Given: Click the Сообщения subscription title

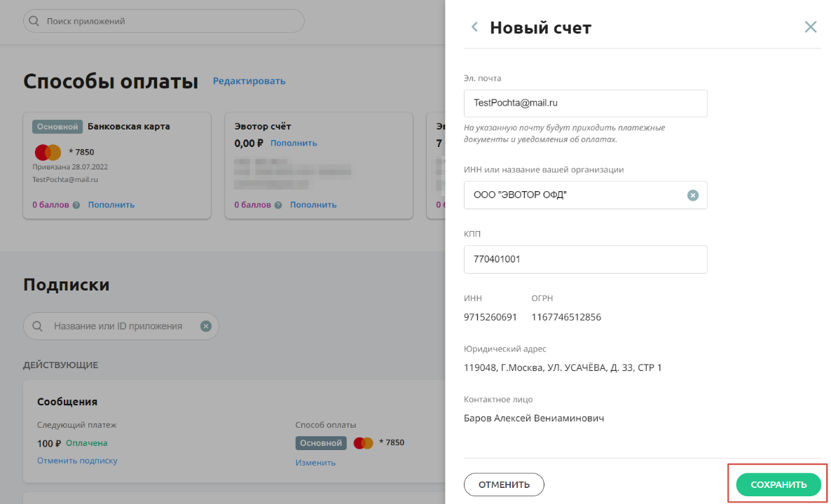Looking at the screenshot, I should pos(67,402).
